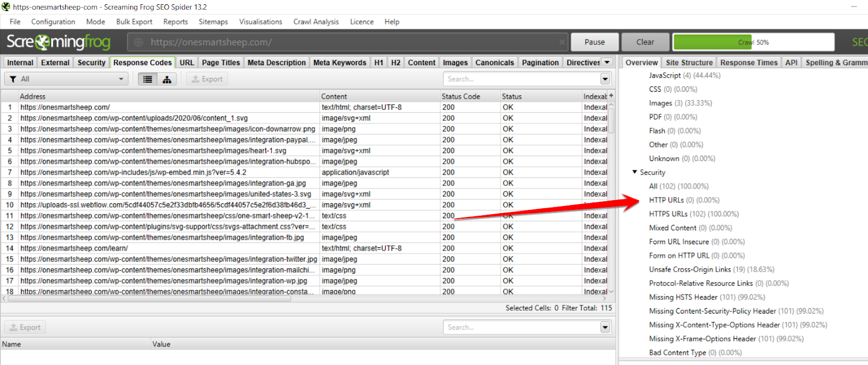868x365 pixels.
Task: Open the Mode menu
Action: 95,22
